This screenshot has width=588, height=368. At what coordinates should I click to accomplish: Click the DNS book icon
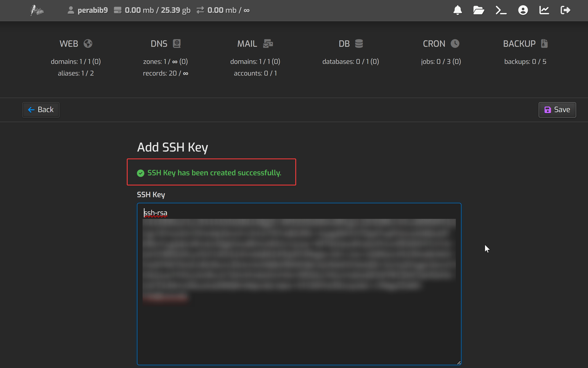tap(177, 44)
